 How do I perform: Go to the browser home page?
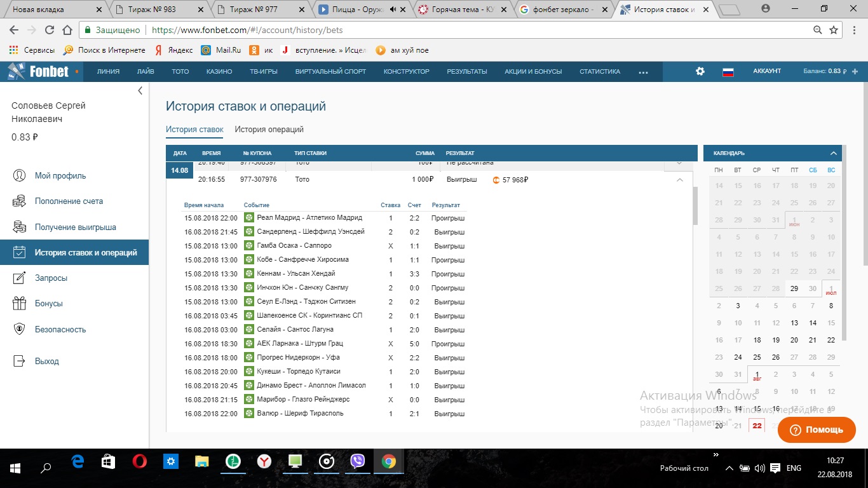click(67, 30)
